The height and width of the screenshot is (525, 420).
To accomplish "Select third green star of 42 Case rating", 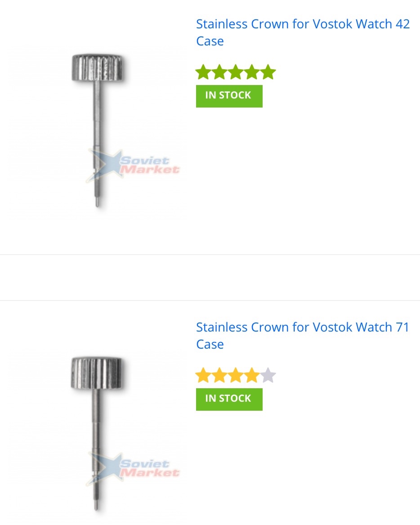I will [236, 72].
